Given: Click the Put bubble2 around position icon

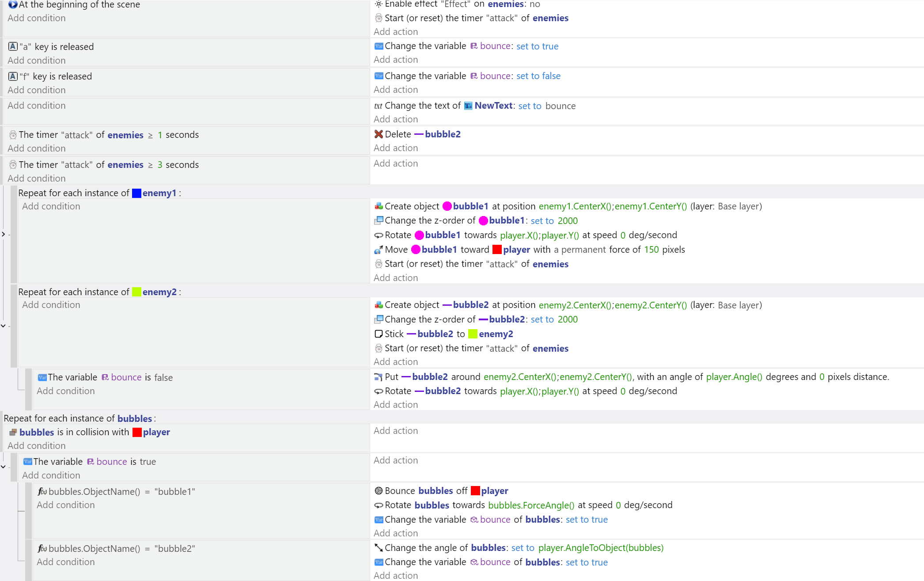Looking at the screenshot, I should click(x=379, y=377).
